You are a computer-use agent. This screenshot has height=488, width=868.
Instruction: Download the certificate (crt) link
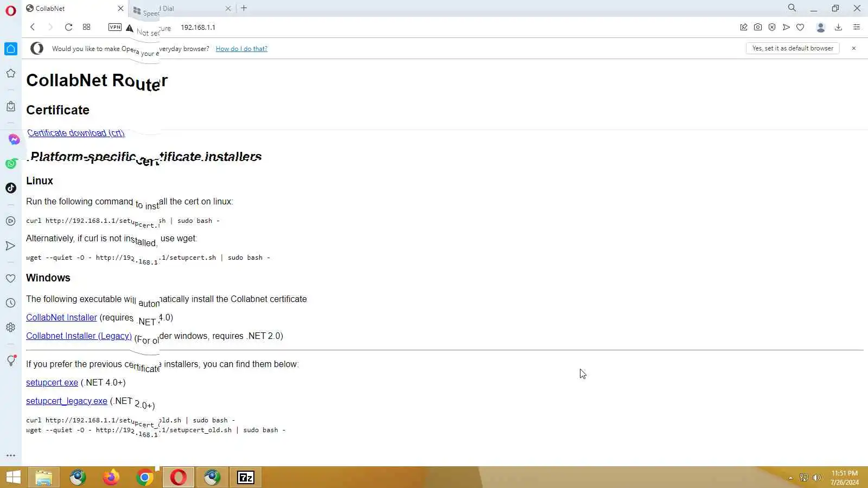76,133
